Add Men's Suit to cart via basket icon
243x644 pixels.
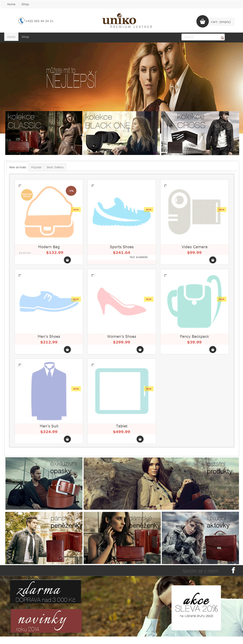[67, 439]
